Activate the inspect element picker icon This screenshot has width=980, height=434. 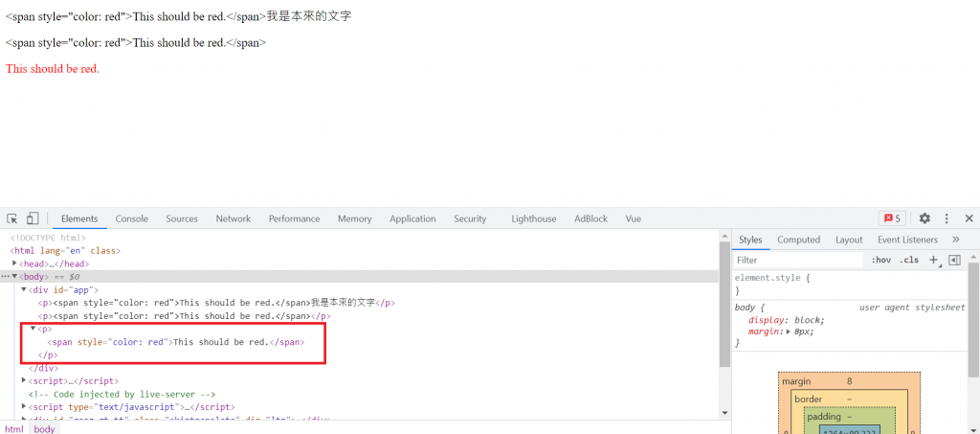click(x=11, y=218)
